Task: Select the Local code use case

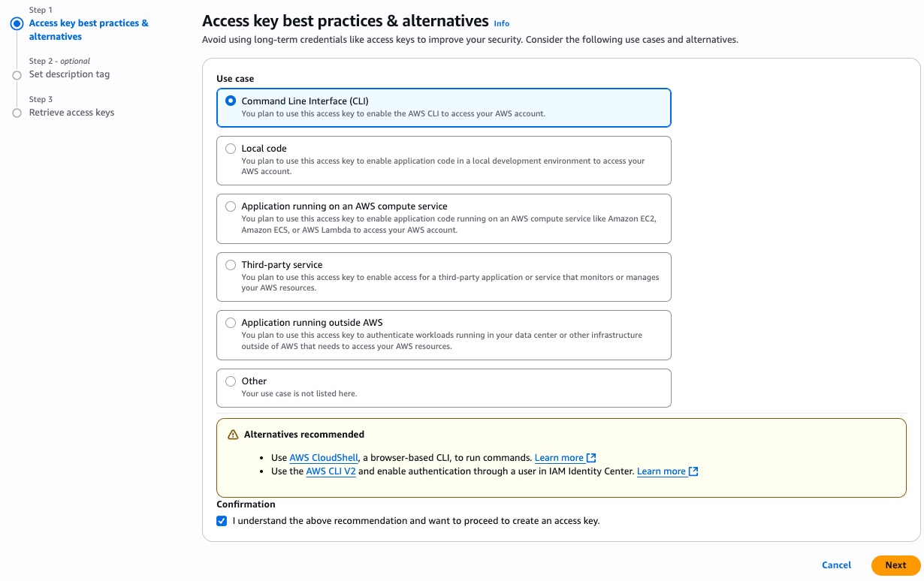Action: point(231,148)
